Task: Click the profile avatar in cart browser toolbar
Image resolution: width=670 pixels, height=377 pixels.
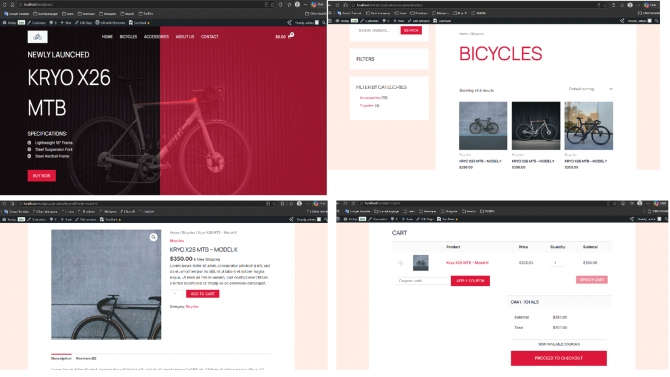Action: point(640,203)
